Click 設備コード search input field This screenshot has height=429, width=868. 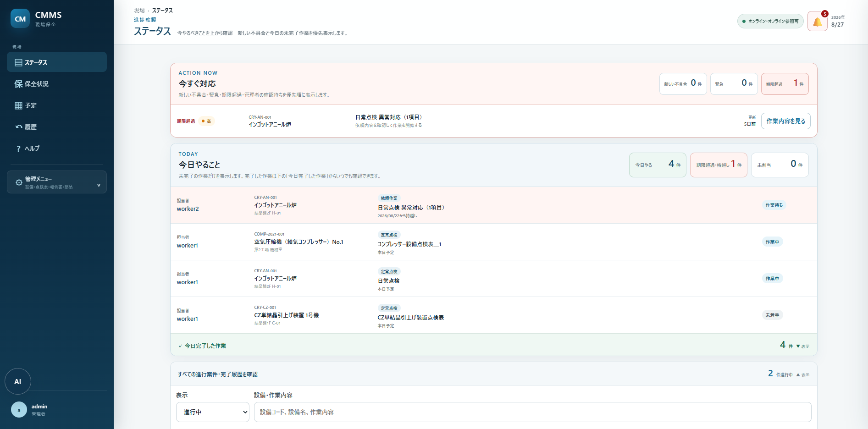tap(533, 412)
